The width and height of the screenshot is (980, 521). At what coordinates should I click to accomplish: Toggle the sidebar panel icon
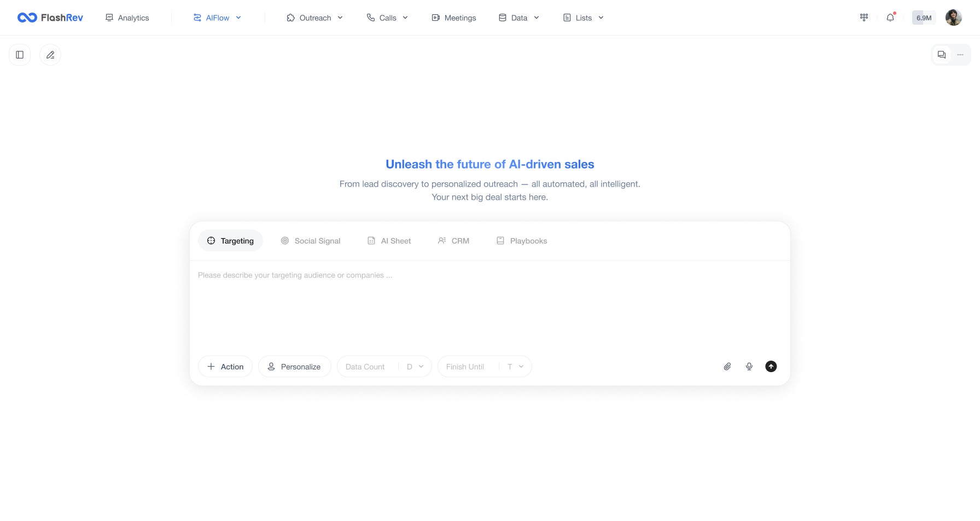click(20, 55)
